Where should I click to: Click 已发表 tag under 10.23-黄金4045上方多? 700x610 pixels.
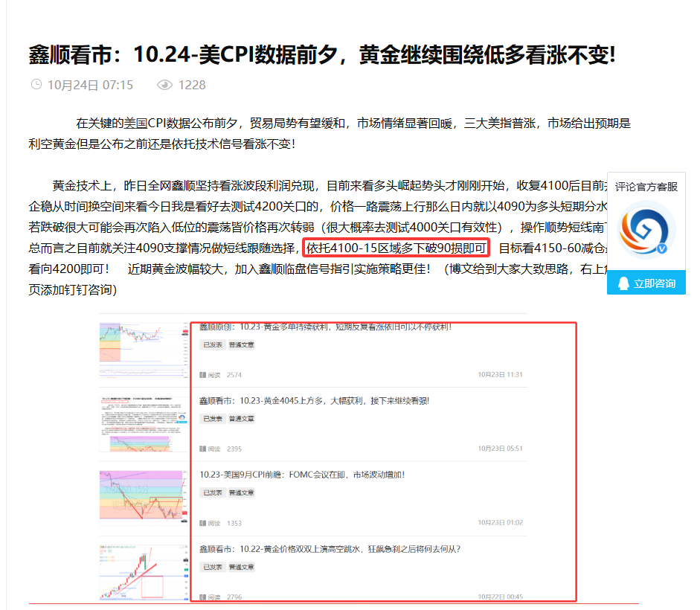213,419
